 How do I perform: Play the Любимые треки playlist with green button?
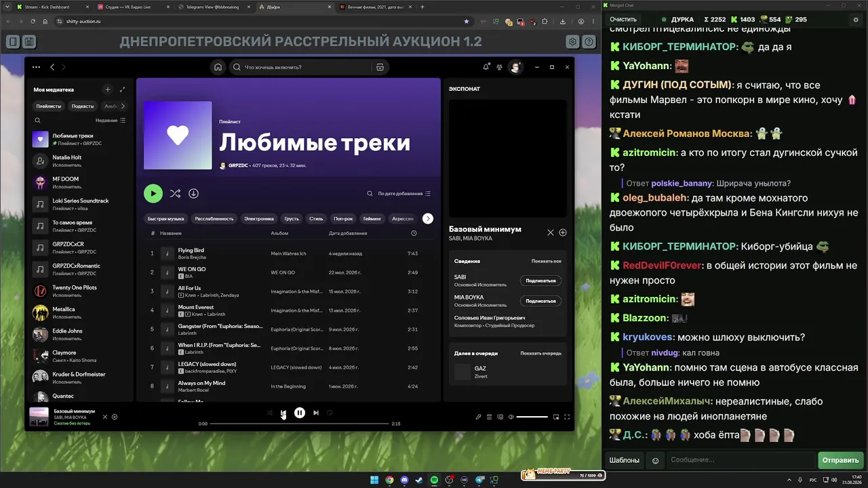coord(153,193)
